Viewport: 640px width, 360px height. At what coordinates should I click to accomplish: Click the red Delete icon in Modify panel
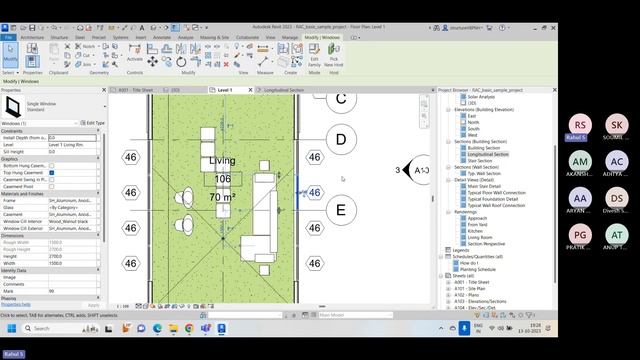[x=226, y=64]
